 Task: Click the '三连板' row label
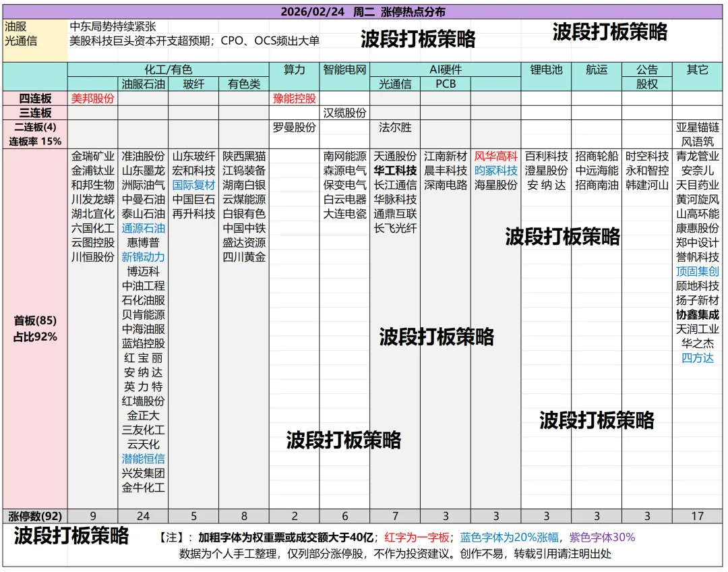(x=35, y=113)
